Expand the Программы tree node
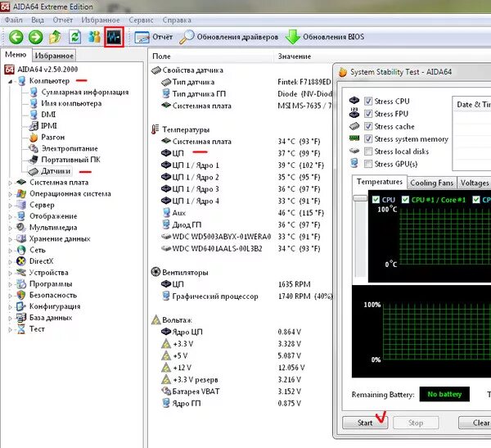The image size is (491, 448). 10,284
